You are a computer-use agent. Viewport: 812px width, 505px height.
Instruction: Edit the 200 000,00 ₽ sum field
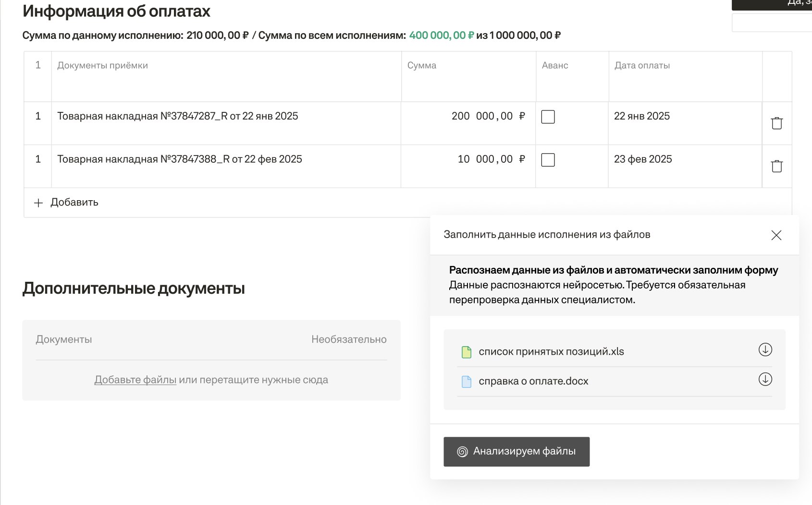[488, 116]
